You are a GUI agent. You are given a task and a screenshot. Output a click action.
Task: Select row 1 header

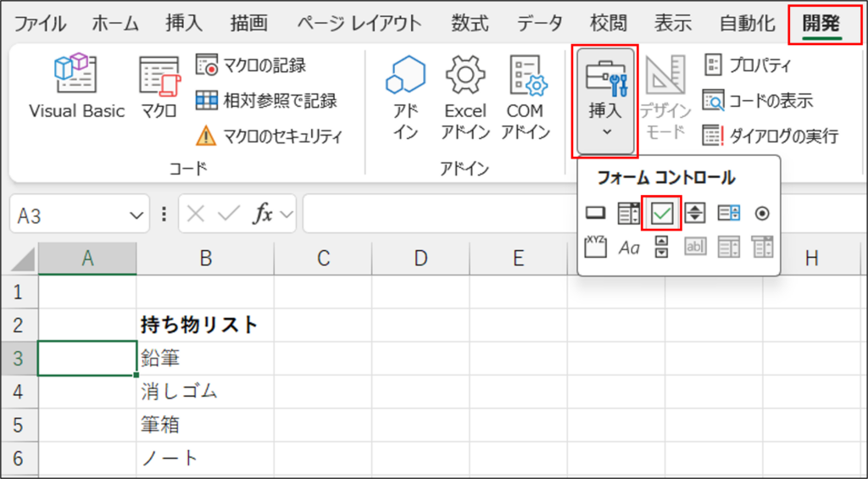[19, 292]
